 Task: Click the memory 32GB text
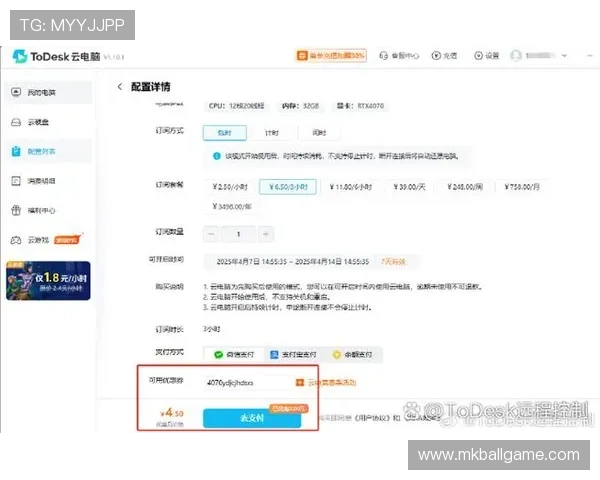point(300,106)
